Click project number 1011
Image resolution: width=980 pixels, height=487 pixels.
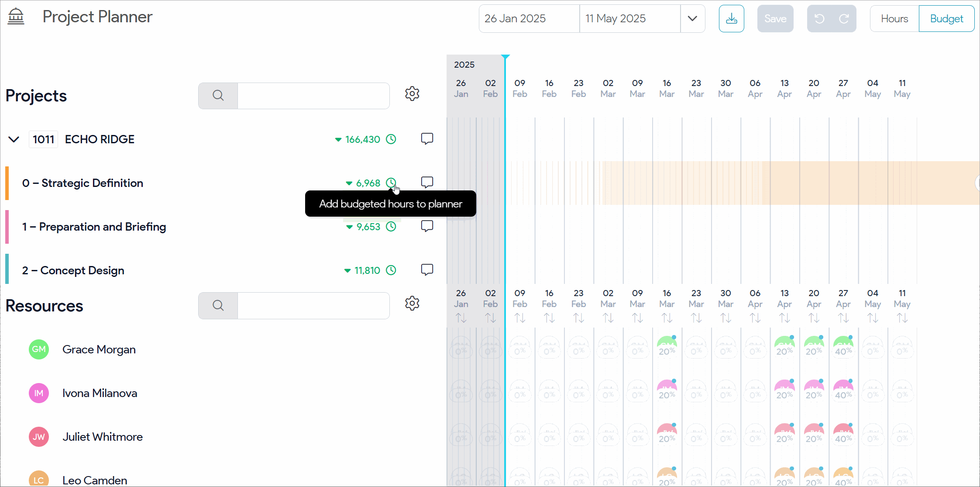click(x=43, y=139)
